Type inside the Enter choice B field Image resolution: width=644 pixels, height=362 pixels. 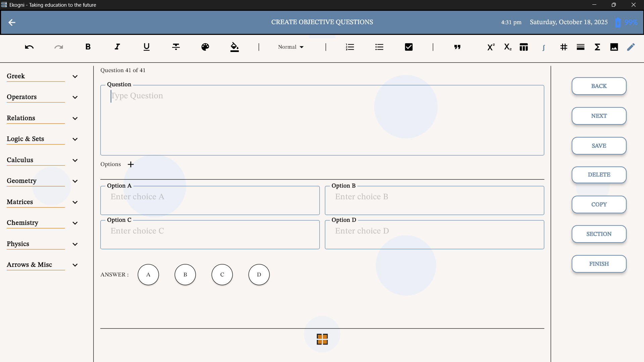[x=434, y=200]
